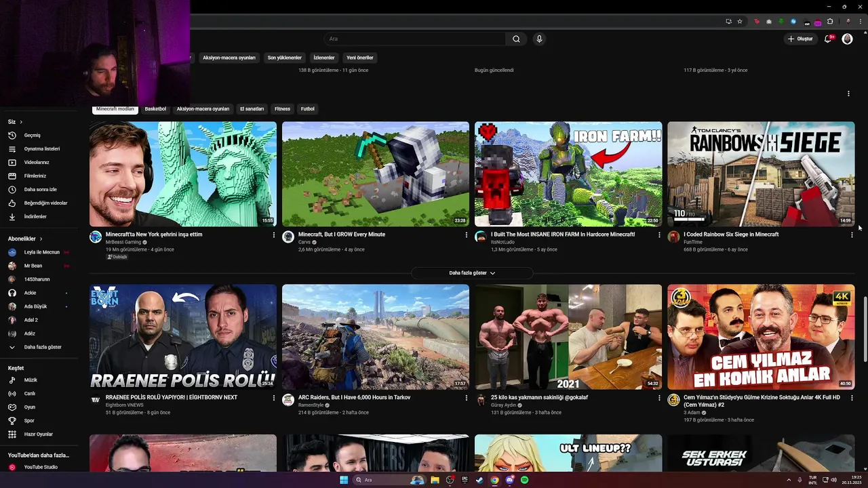
Task: Click the Oluştur create button
Action: click(x=800, y=39)
